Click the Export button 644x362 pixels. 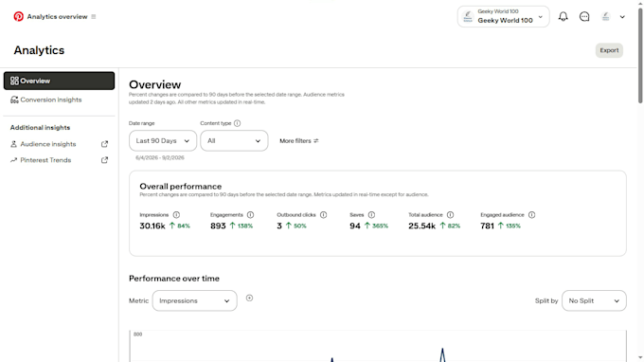[x=609, y=50]
